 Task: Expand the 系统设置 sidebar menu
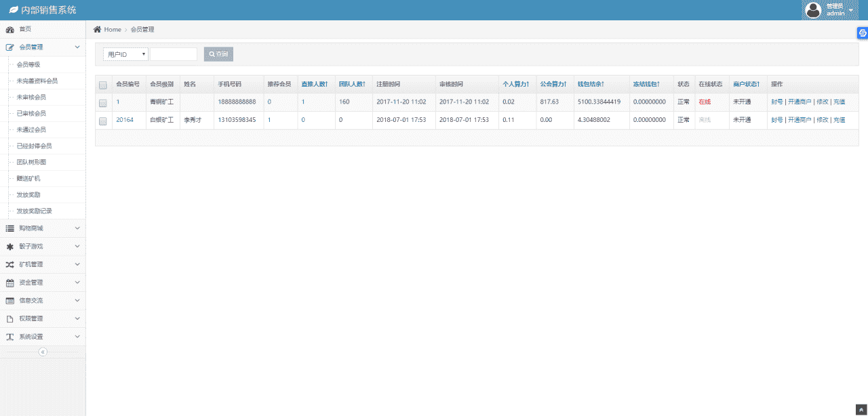click(43, 337)
